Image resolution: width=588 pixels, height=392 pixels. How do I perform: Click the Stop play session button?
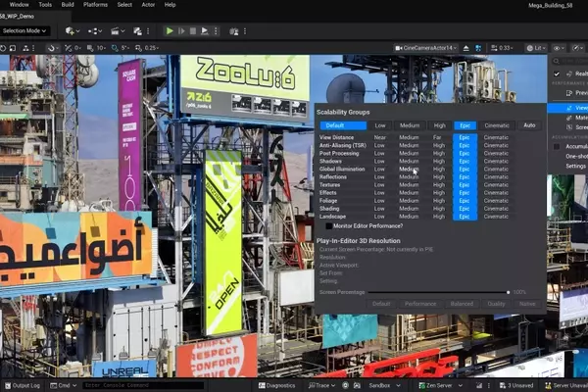tap(193, 31)
